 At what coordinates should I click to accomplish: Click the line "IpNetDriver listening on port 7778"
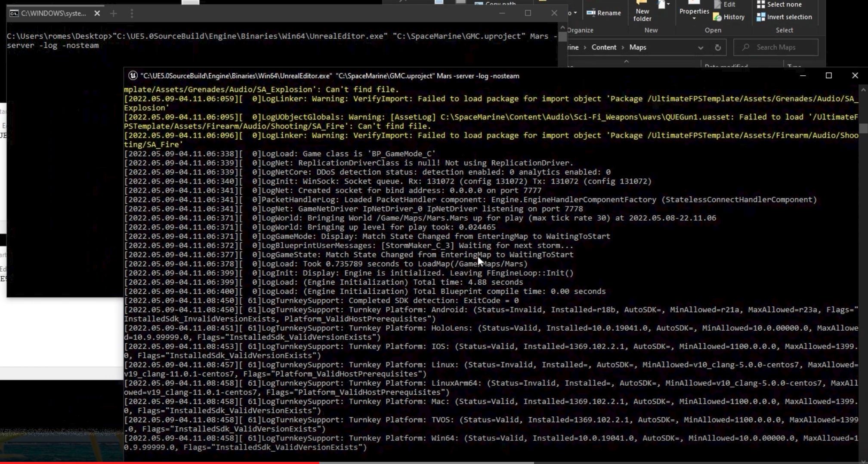coord(353,209)
